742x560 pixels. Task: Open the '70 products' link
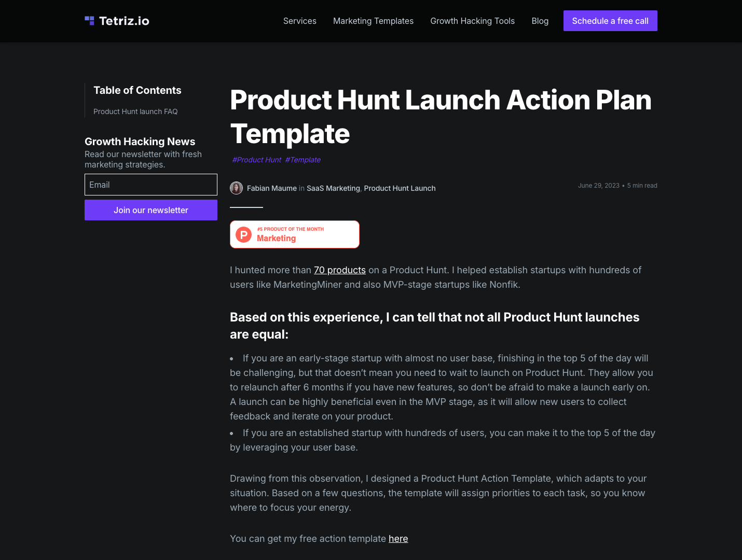[x=340, y=270]
